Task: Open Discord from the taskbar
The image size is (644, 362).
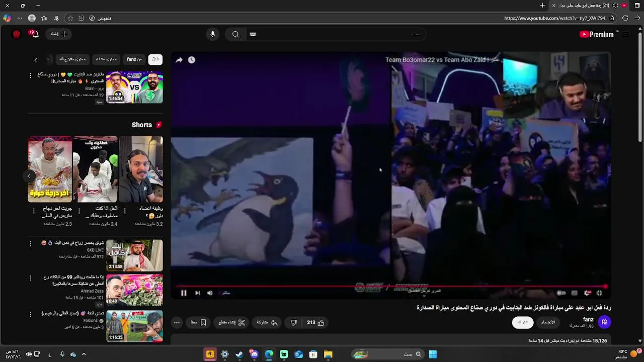Action: (254, 354)
